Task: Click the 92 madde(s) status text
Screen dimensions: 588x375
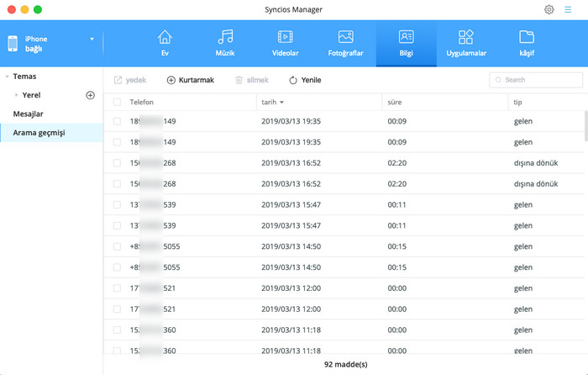Action: [346, 364]
